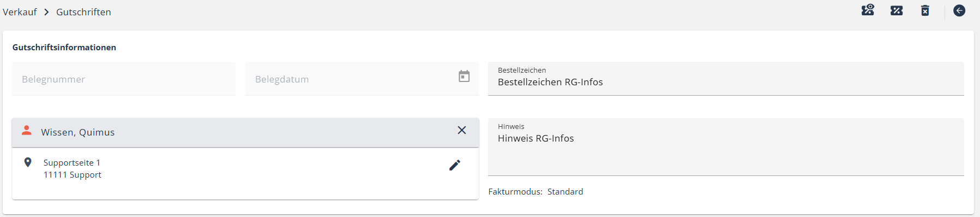
Task: Open Gutschriften from the breadcrumb
Action: click(x=83, y=12)
